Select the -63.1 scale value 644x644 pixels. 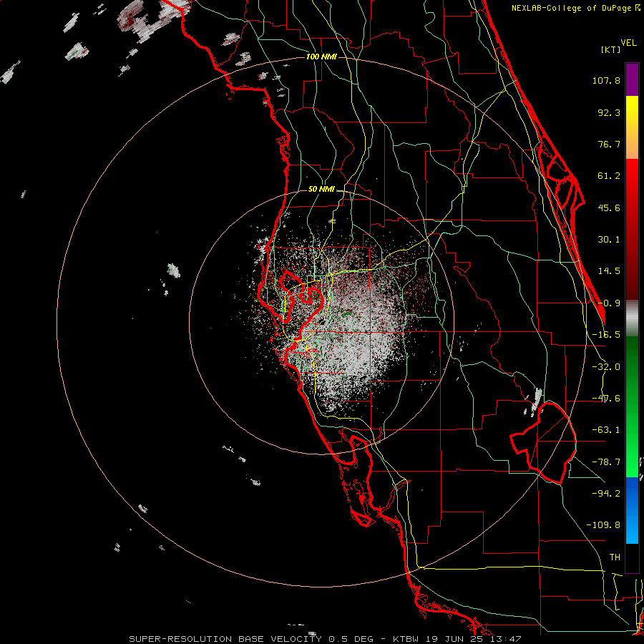coord(606,430)
